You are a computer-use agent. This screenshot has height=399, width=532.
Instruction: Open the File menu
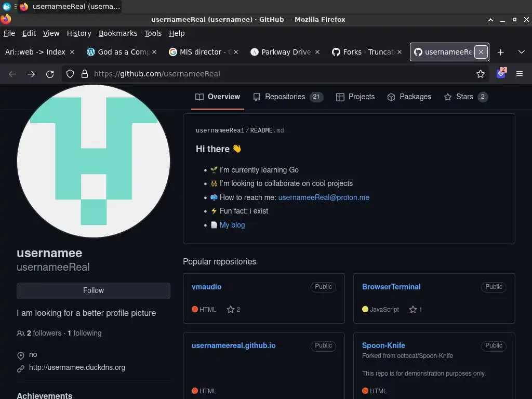tap(9, 33)
